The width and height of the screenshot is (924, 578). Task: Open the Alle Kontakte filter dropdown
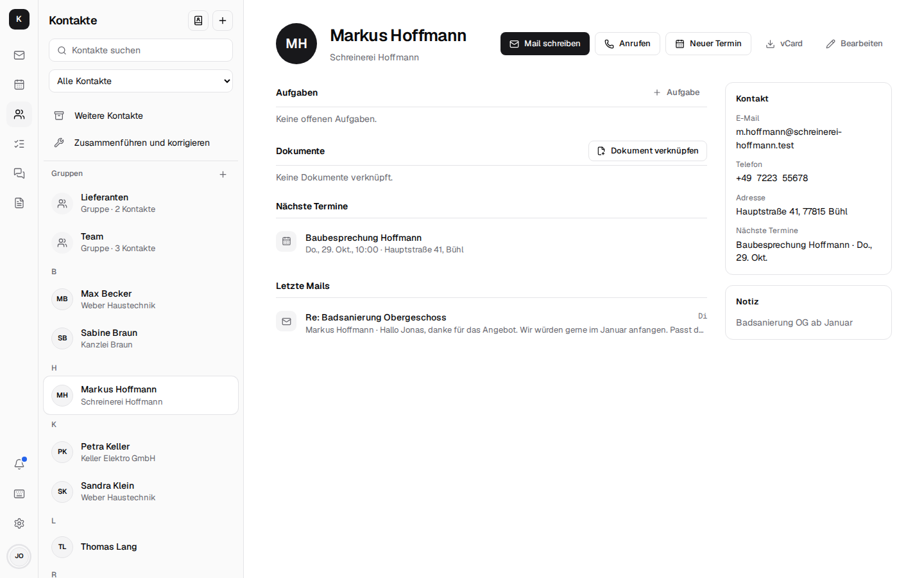point(141,81)
